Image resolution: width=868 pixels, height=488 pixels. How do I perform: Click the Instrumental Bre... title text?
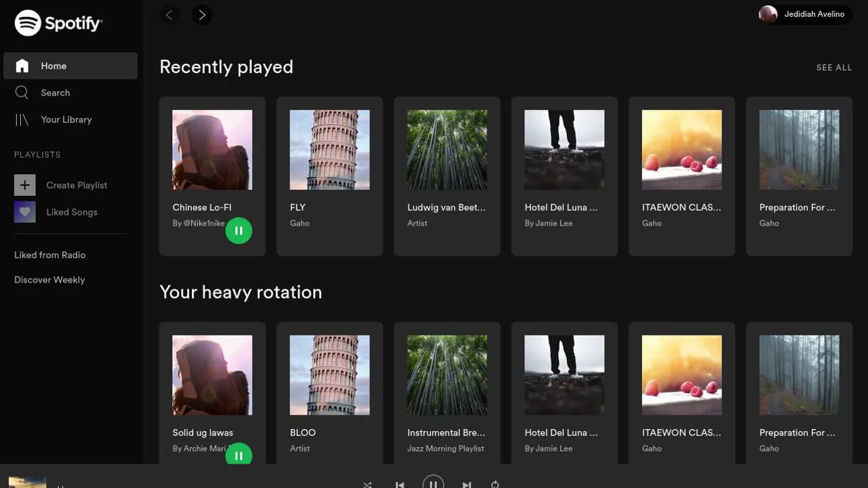(x=446, y=432)
